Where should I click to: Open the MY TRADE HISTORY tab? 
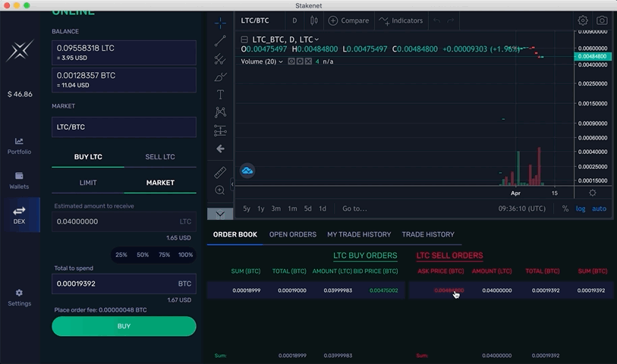pyautogui.click(x=359, y=234)
